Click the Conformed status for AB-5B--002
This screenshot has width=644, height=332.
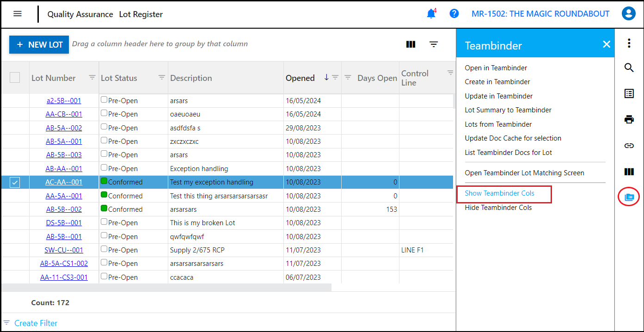click(125, 209)
